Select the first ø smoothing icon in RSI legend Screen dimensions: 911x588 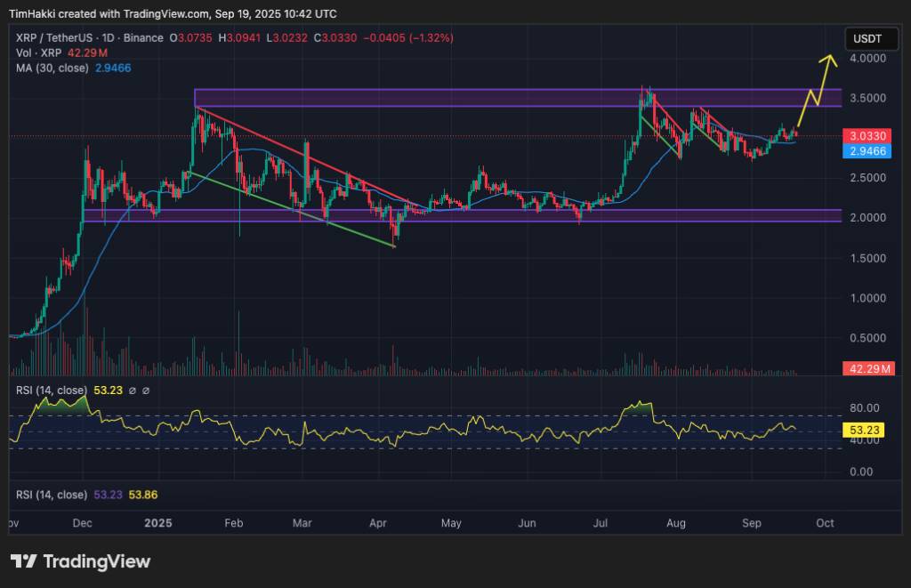[x=132, y=391]
